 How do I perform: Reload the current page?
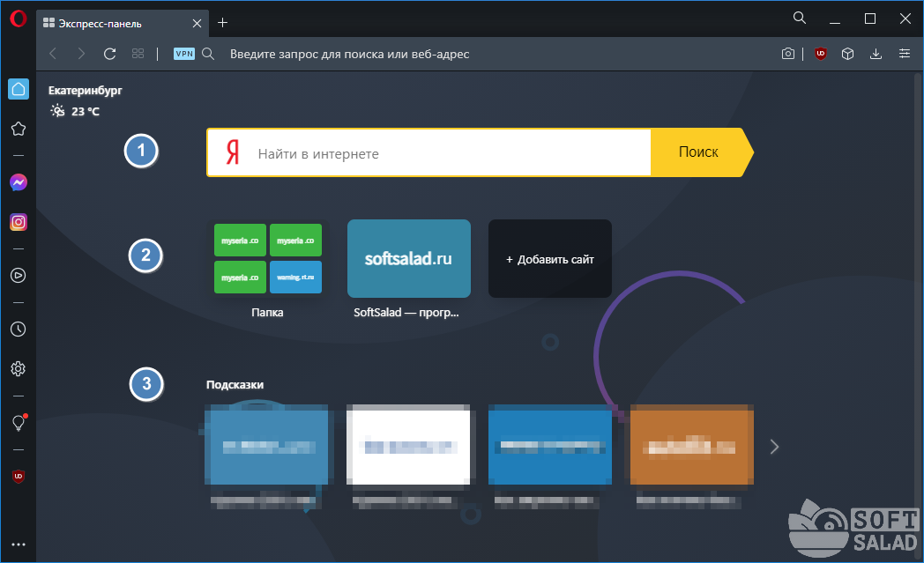(x=109, y=54)
